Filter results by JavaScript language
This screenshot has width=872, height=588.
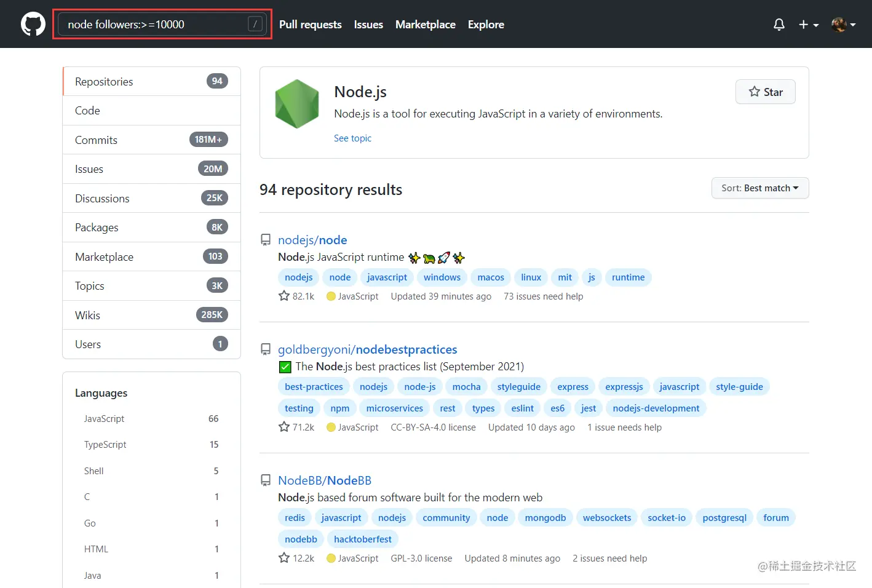click(151, 419)
